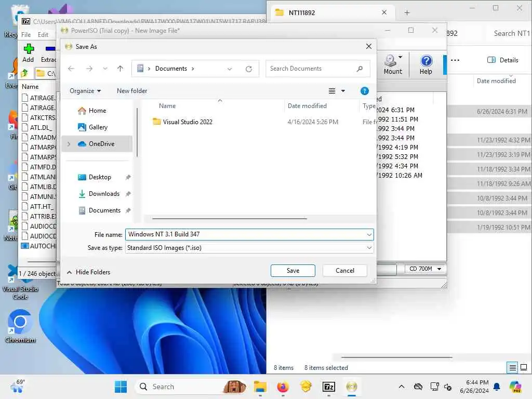Screen dimensions: 532x399
Task: Expand the address bar previous locations dropdown
Action: click(230, 69)
